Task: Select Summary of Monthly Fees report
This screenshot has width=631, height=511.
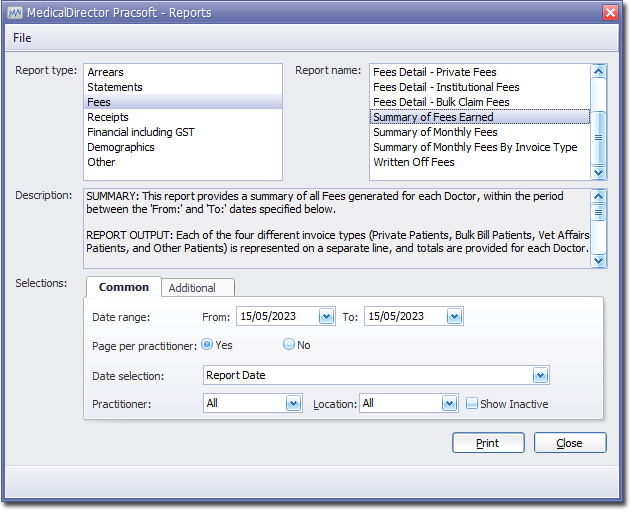Action: (435, 132)
